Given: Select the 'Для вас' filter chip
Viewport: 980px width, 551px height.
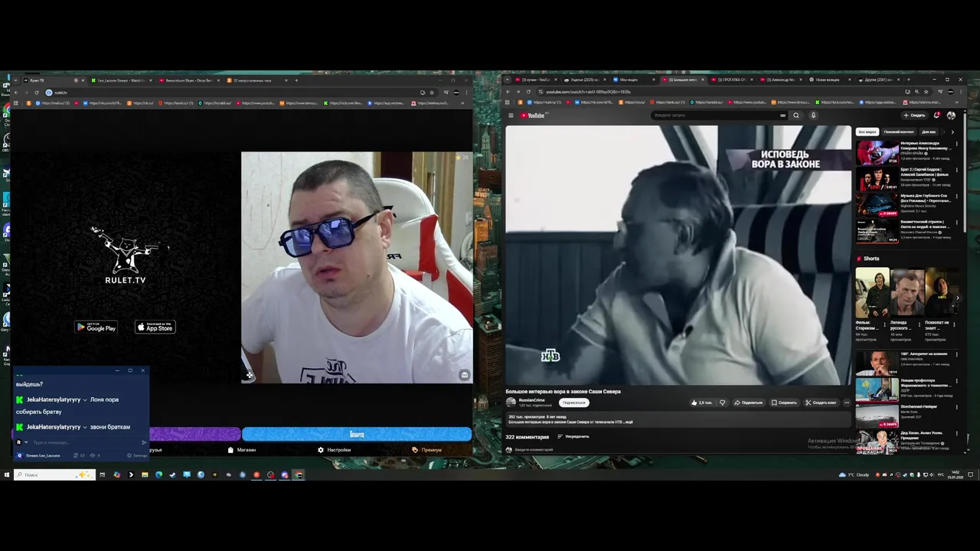Looking at the screenshot, I should pos(929,132).
